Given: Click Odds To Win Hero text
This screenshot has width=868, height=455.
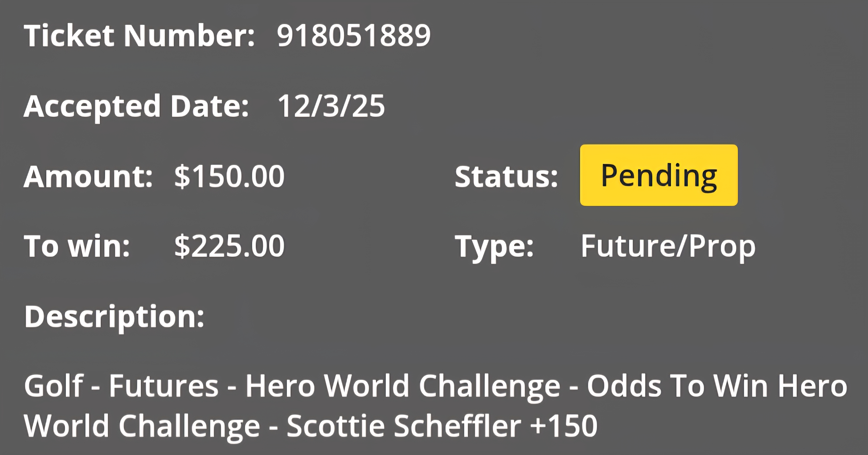Looking at the screenshot, I should pos(717,386).
